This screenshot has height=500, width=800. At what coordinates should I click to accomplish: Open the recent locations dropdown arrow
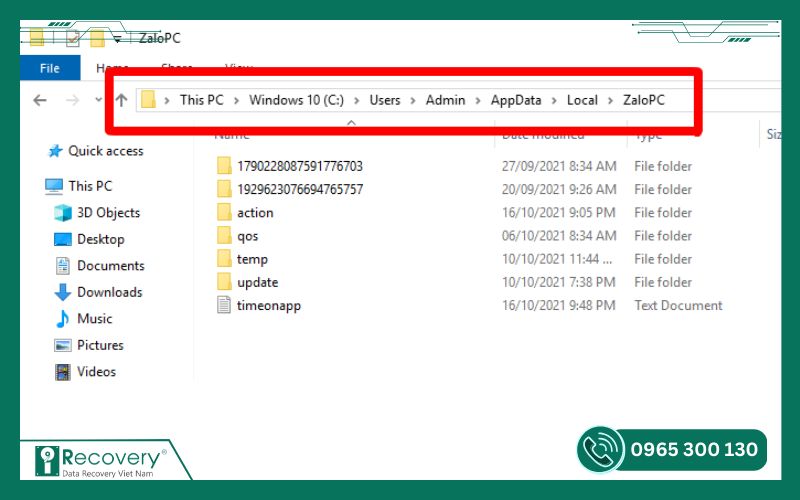click(x=98, y=100)
